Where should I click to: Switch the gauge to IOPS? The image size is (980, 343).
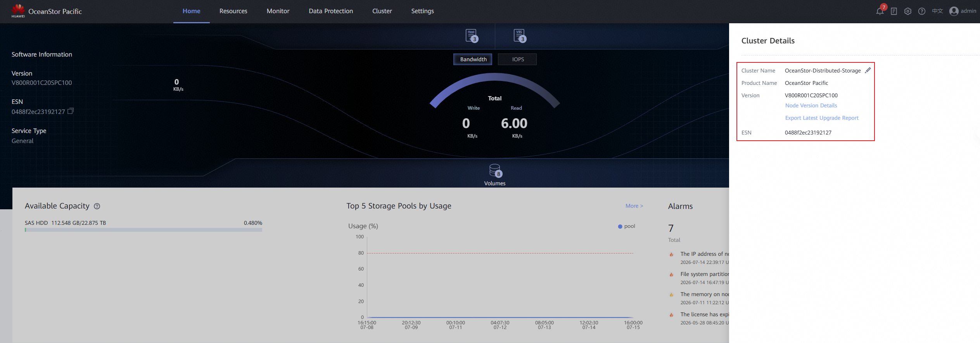(x=518, y=59)
